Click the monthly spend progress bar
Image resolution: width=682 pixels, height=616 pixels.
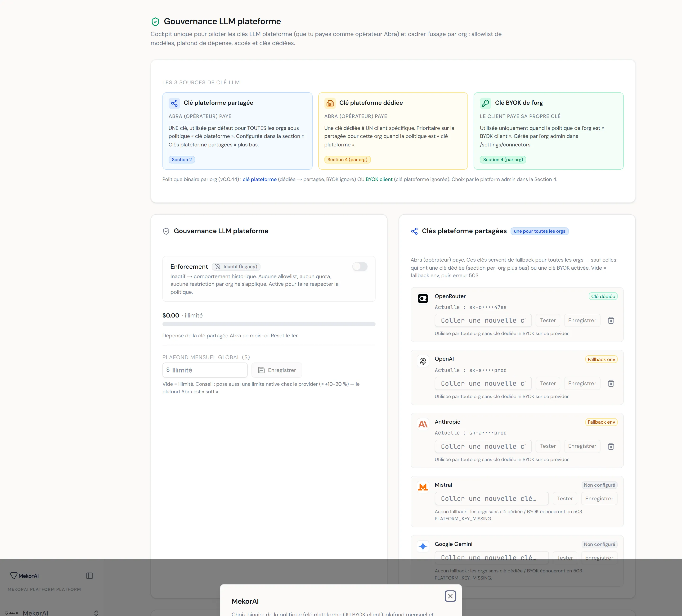(x=269, y=324)
